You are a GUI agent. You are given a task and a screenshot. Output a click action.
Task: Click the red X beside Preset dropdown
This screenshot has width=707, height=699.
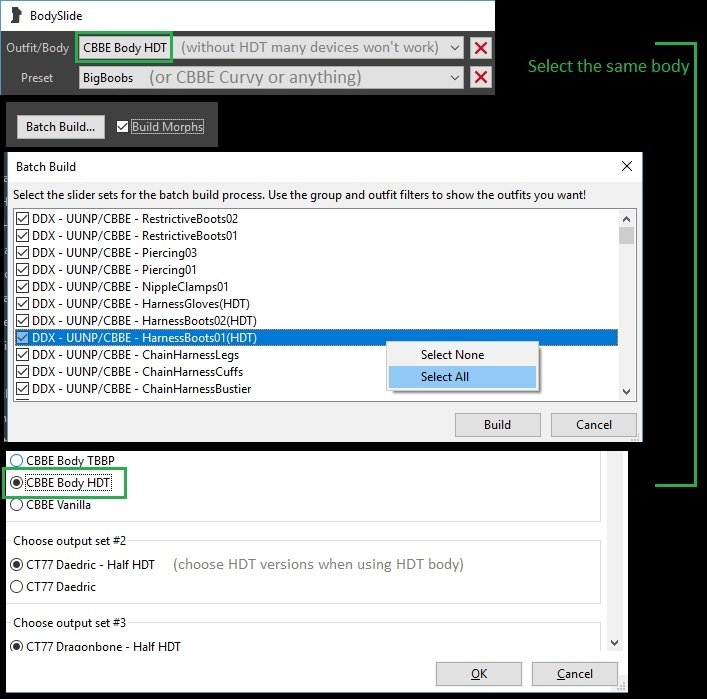click(x=481, y=78)
